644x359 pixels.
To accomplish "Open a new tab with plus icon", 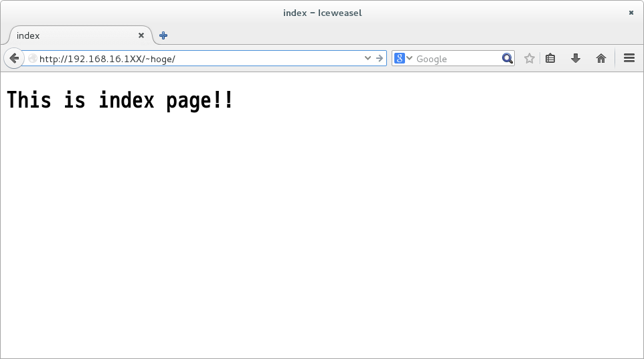I will click(163, 35).
